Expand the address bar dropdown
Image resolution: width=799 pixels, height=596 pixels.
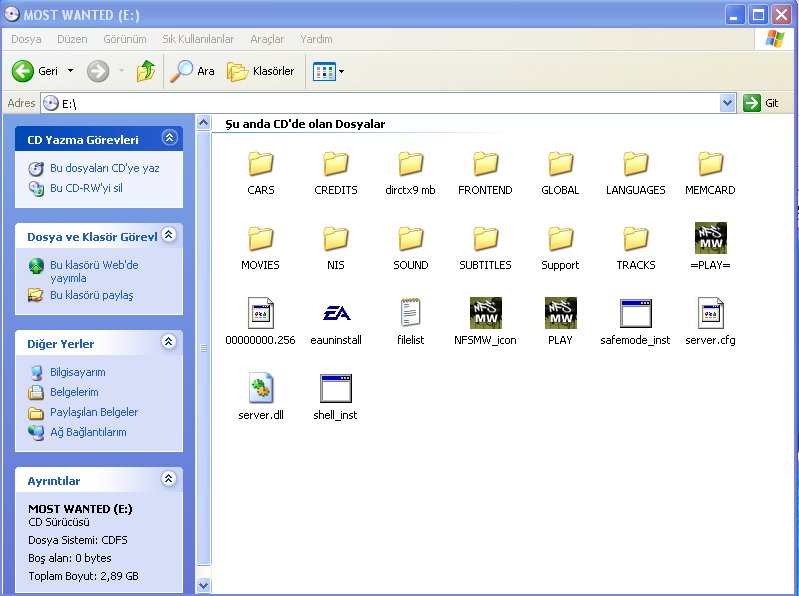(x=728, y=103)
